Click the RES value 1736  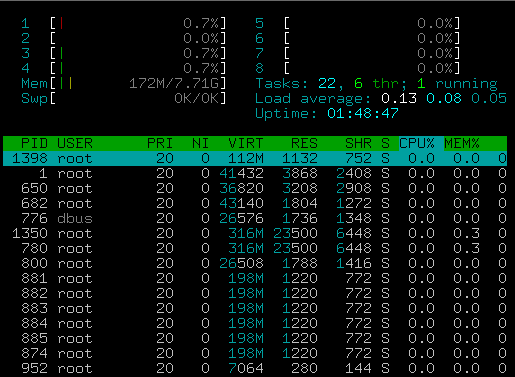pyautogui.click(x=300, y=218)
